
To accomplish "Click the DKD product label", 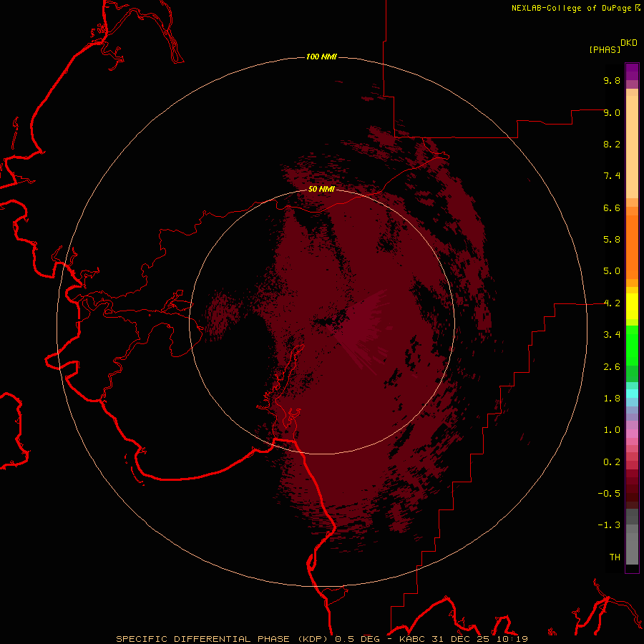I will [629, 43].
